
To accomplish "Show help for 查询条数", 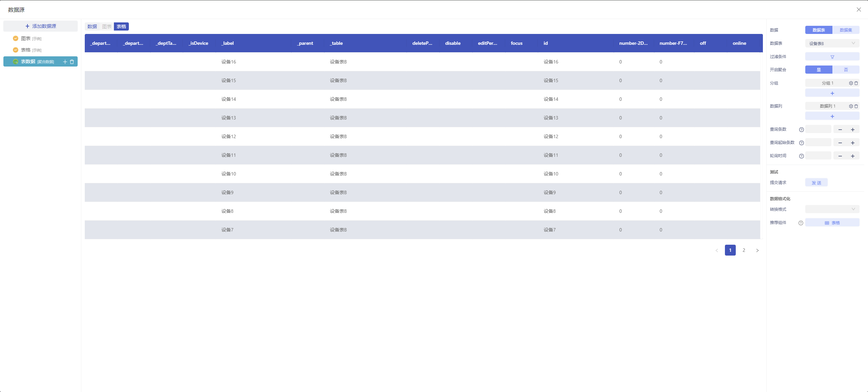I will 802,130.
